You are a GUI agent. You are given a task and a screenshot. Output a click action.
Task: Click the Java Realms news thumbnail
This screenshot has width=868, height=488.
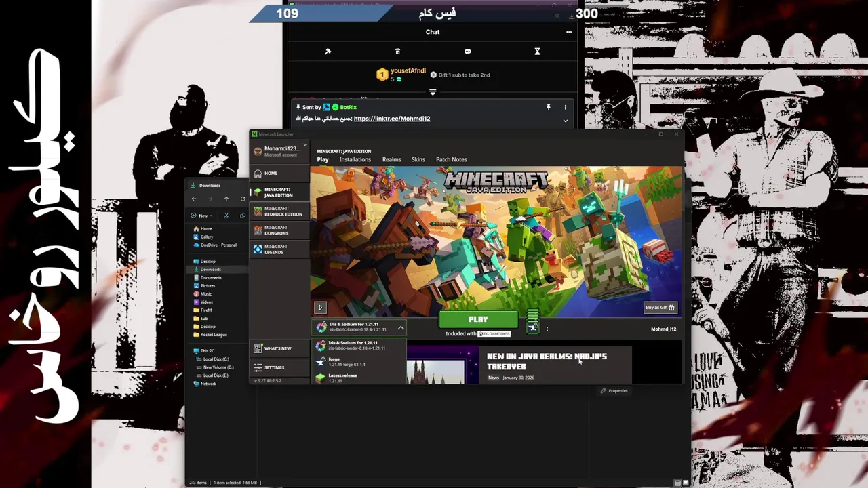click(443, 365)
